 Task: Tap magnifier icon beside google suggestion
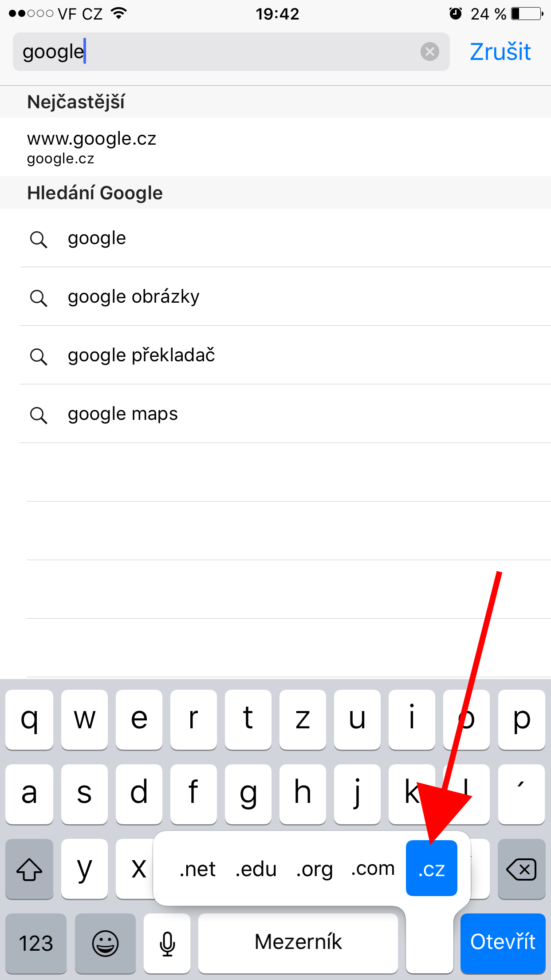pyautogui.click(x=39, y=240)
